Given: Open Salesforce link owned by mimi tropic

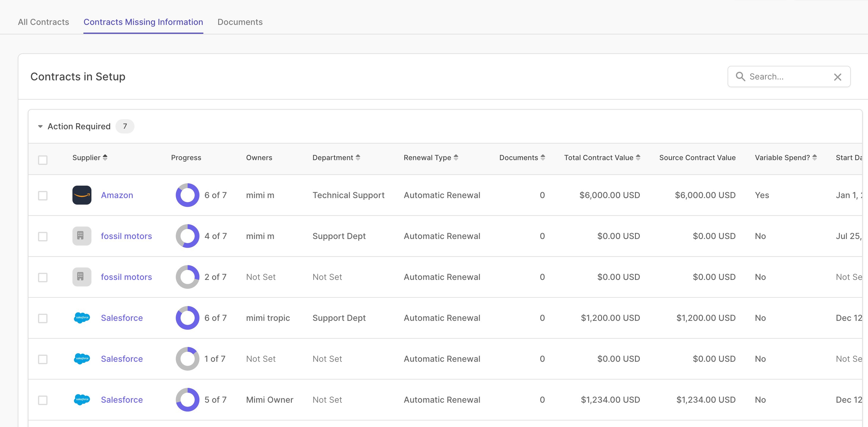Looking at the screenshot, I should [x=122, y=318].
